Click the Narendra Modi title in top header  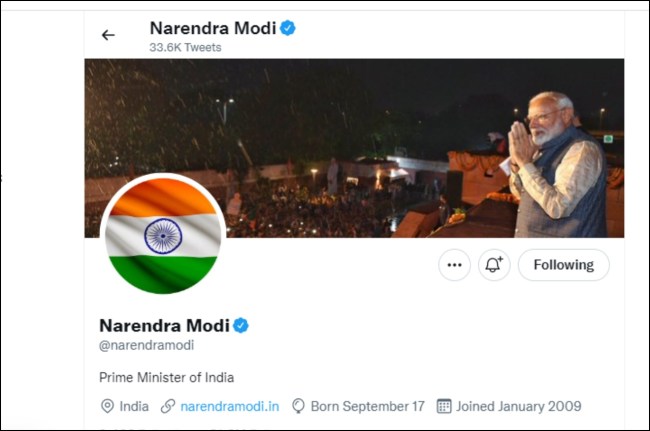click(212, 28)
